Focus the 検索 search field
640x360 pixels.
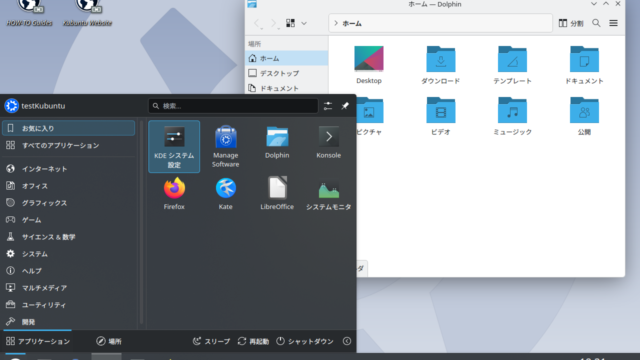click(233, 106)
